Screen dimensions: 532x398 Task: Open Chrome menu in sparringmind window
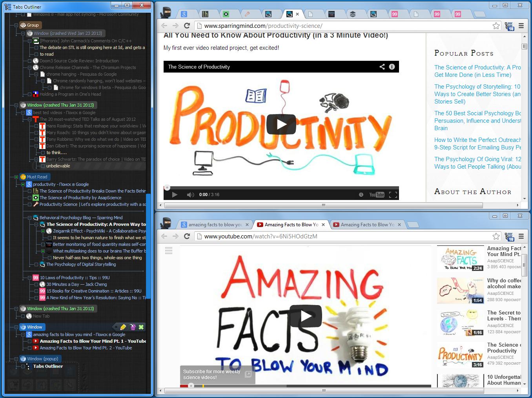point(521,26)
